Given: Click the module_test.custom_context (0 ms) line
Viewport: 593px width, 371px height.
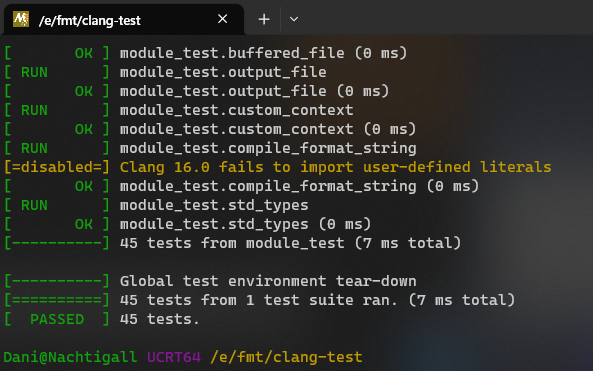Looking at the screenshot, I should point(268,129).
